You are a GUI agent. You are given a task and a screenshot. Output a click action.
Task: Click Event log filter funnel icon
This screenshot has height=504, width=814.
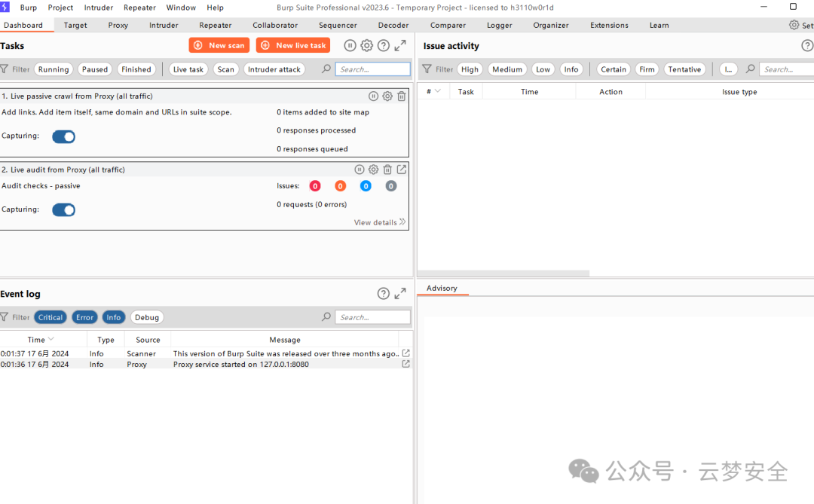pyautogui.click(x=5, y=317)
